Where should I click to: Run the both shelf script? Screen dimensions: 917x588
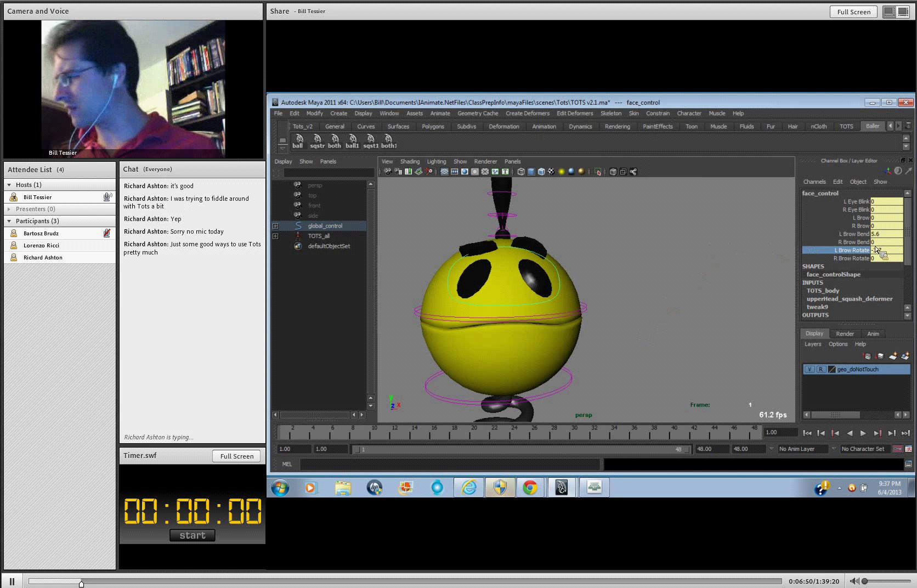[335, 141]
